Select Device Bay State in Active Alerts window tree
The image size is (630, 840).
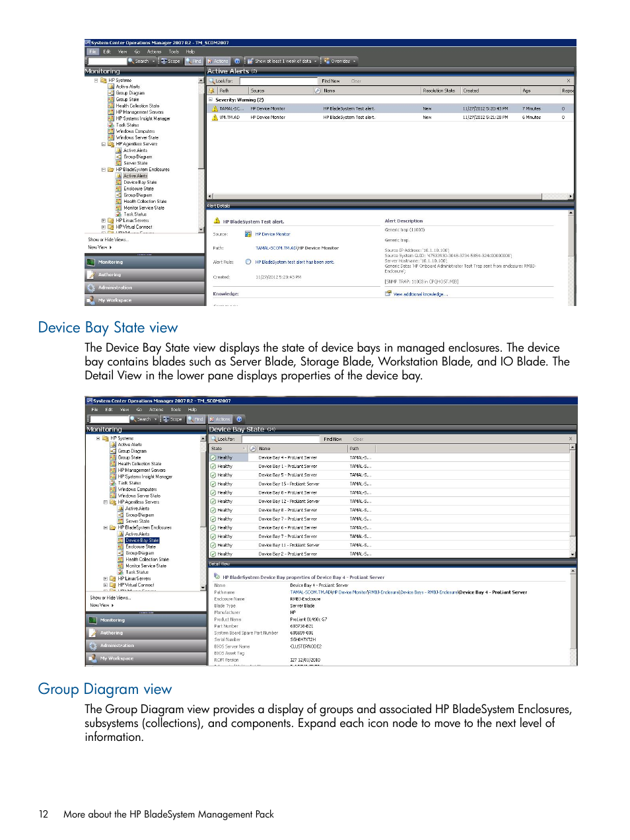click(x=140, y=182)
